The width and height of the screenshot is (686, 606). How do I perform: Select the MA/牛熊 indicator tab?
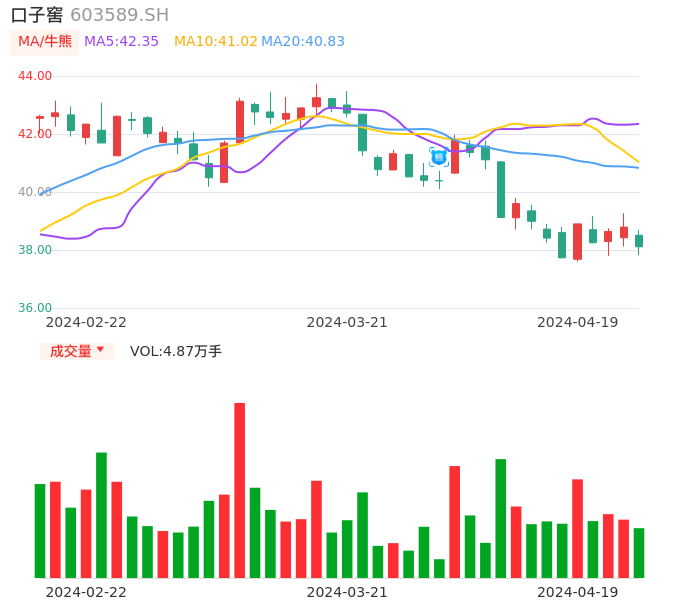pos(44,42)
